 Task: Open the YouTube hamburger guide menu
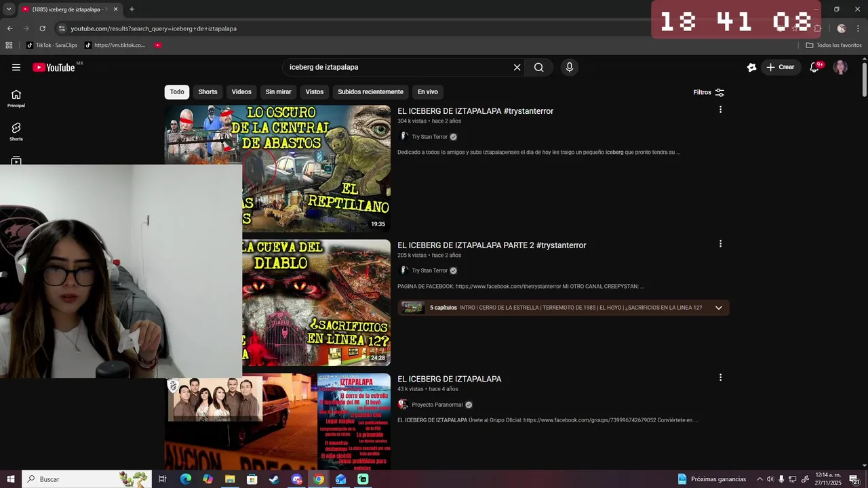click(16, 67)
